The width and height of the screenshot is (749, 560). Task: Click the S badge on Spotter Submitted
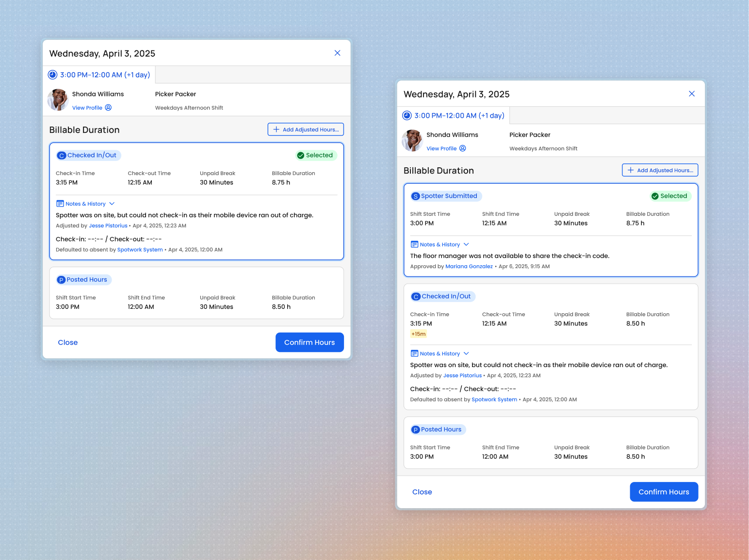tap(416, 196)
